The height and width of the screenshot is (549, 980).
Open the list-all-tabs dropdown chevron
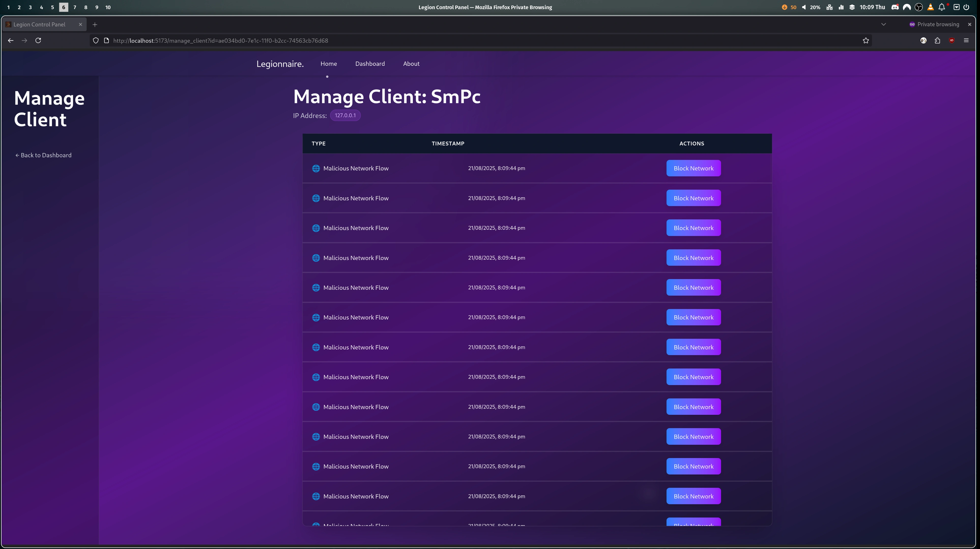[884, 24]
